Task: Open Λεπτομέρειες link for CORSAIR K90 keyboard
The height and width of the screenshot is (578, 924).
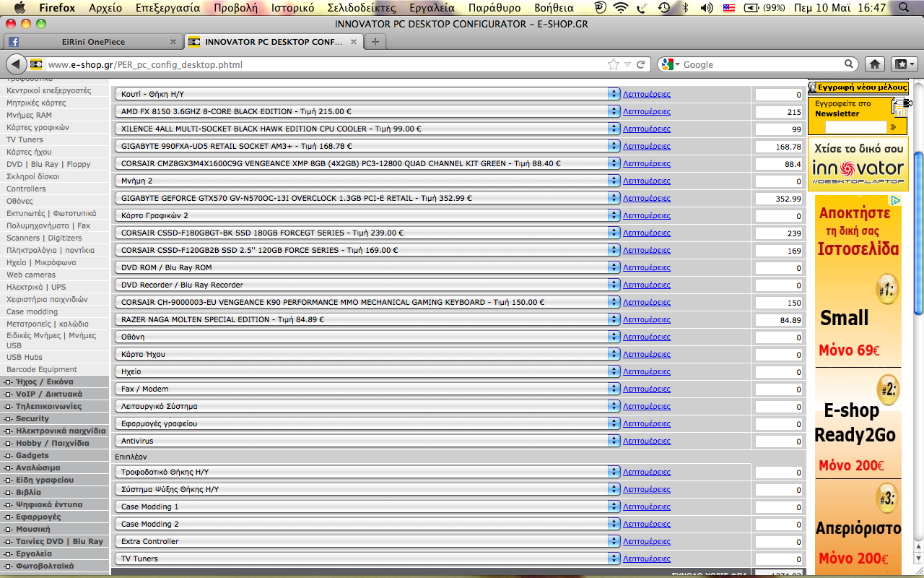Action: [647, 302]
